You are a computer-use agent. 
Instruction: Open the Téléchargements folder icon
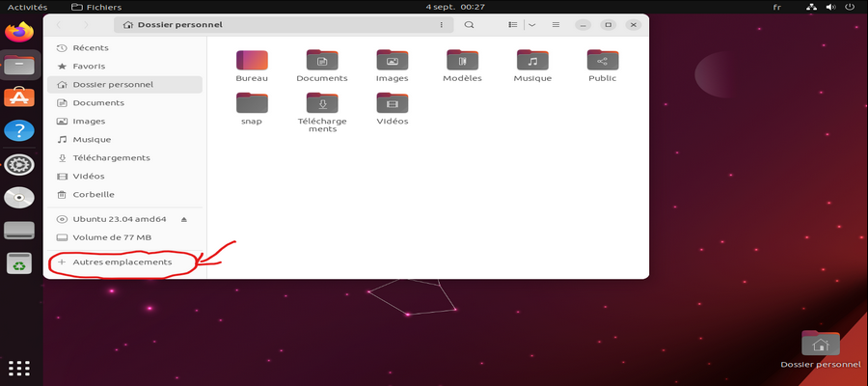[322, 102]
